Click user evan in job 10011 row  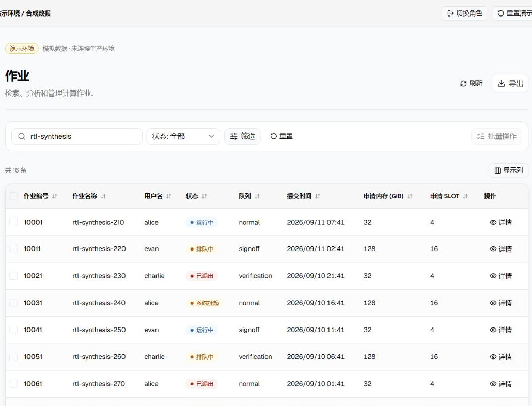151,249
